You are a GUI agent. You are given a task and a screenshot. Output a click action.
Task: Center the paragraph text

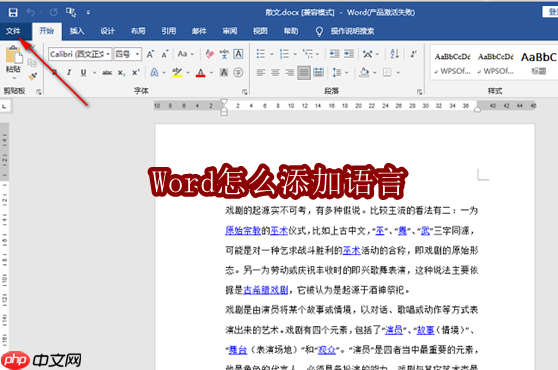(x=275, y=73)
